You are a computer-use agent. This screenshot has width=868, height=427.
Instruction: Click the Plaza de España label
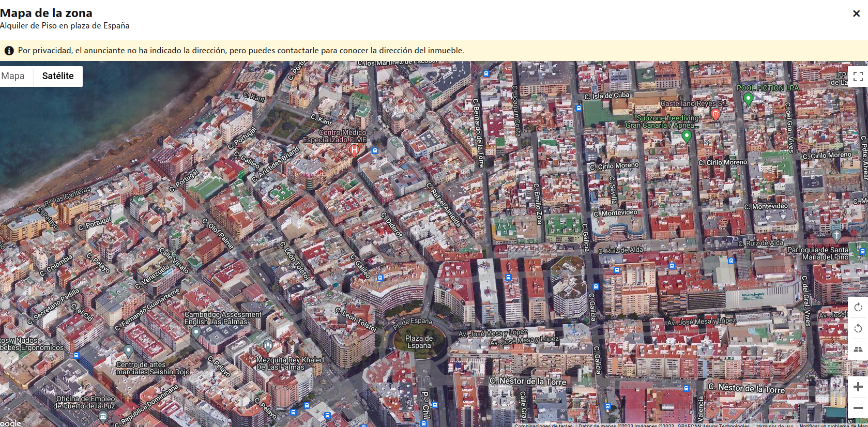tap(419, 342)
